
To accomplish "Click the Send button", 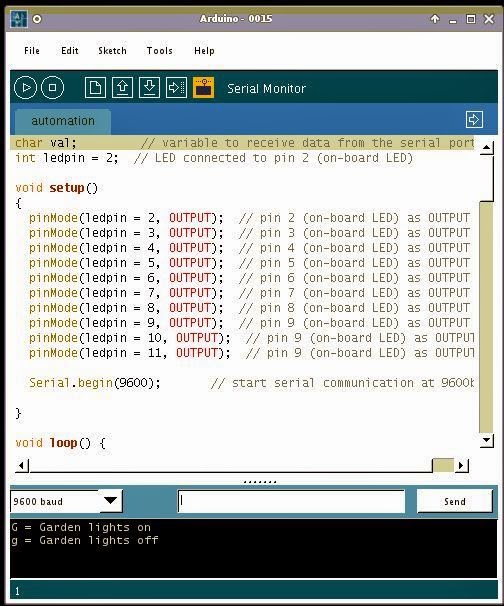I will pyautogui.click(x=455, y=501).
